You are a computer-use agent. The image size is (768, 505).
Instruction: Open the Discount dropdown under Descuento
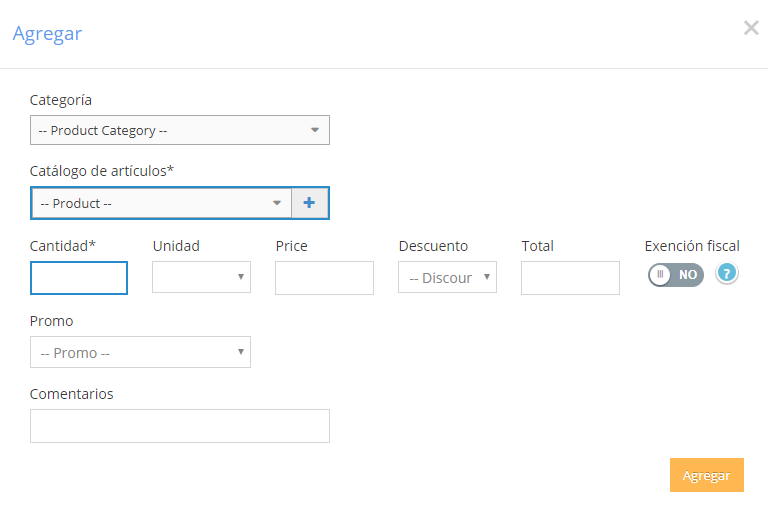(x=447, y=277)
